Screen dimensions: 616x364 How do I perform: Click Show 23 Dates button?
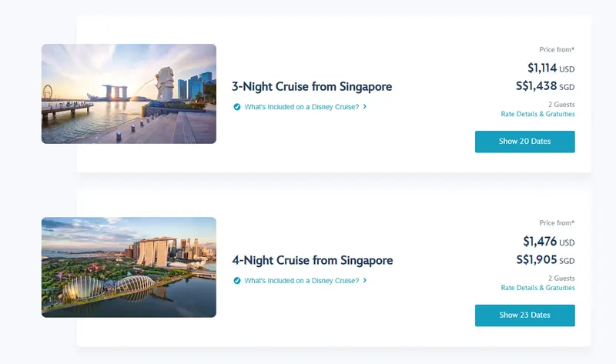point(525,316)
